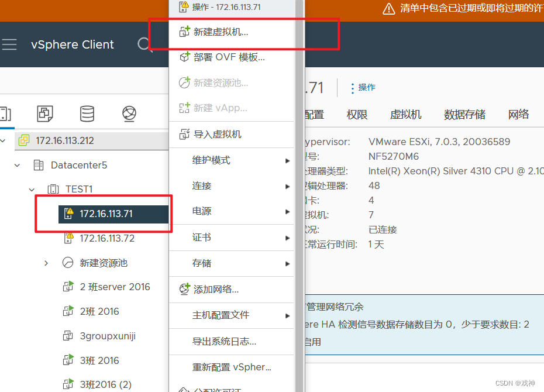
Task: Open the 证书 submenu
Action: click(232, 238)
